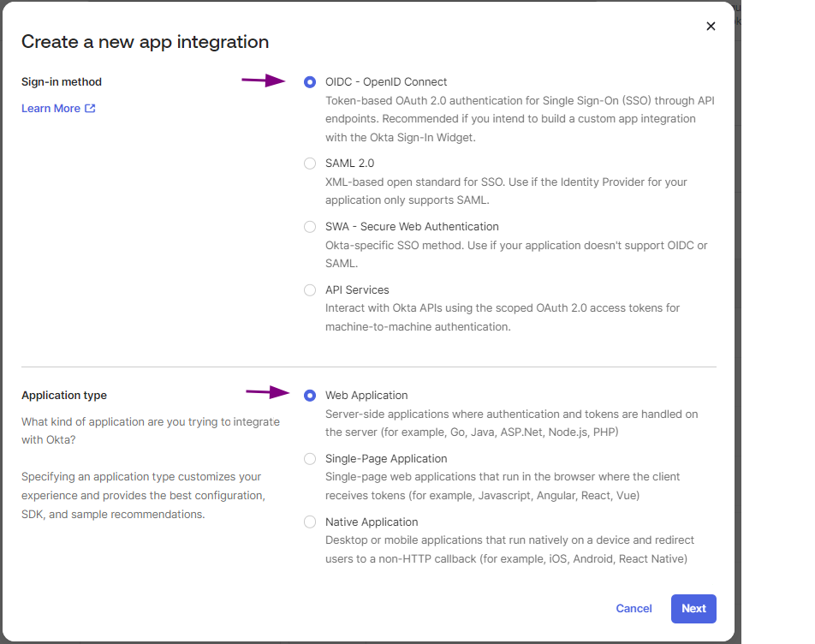
Task: Cancel the app integration creation
Action: point(634,608)
